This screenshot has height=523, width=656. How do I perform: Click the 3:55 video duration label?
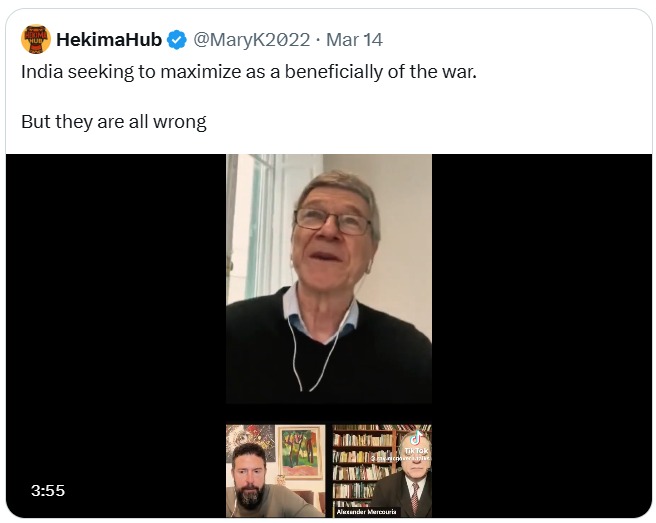pos(47,491)
